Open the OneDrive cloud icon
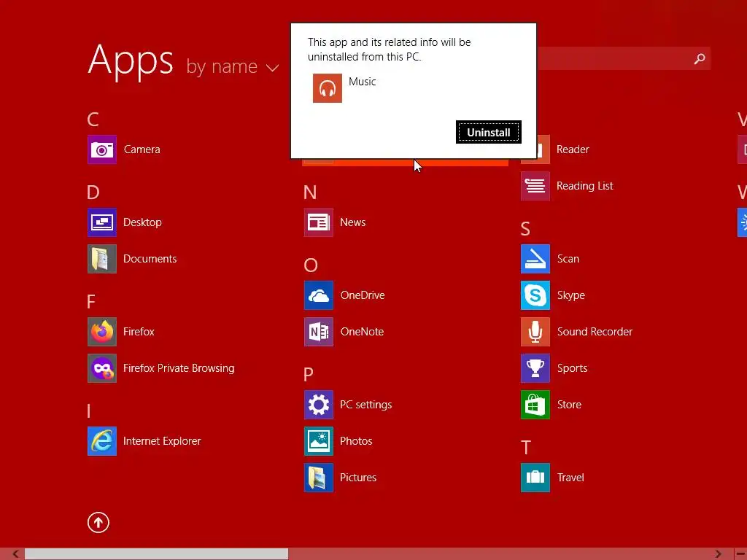Viewport: 747px width, 560px height. (x=319, y=295)
